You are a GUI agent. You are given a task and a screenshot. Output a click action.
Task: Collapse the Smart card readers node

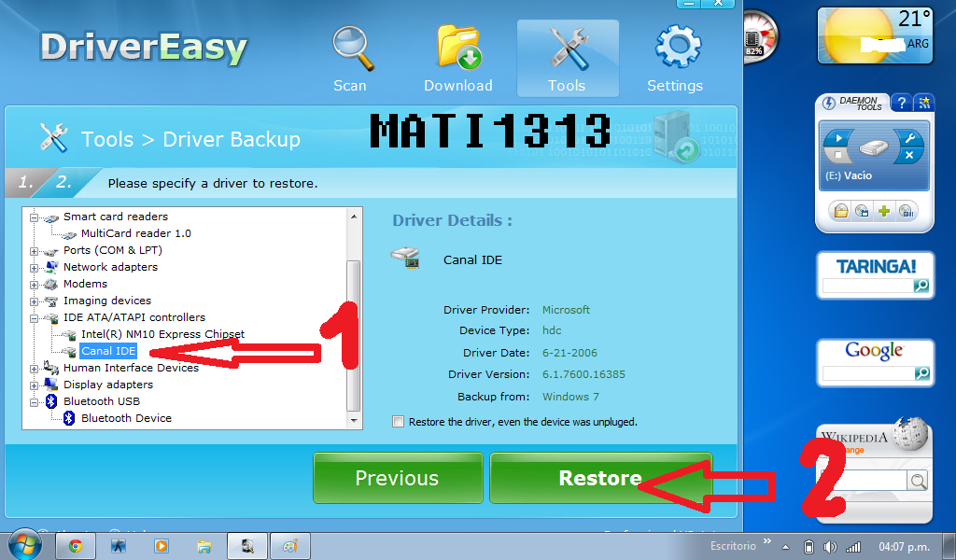tap(35, 217)
